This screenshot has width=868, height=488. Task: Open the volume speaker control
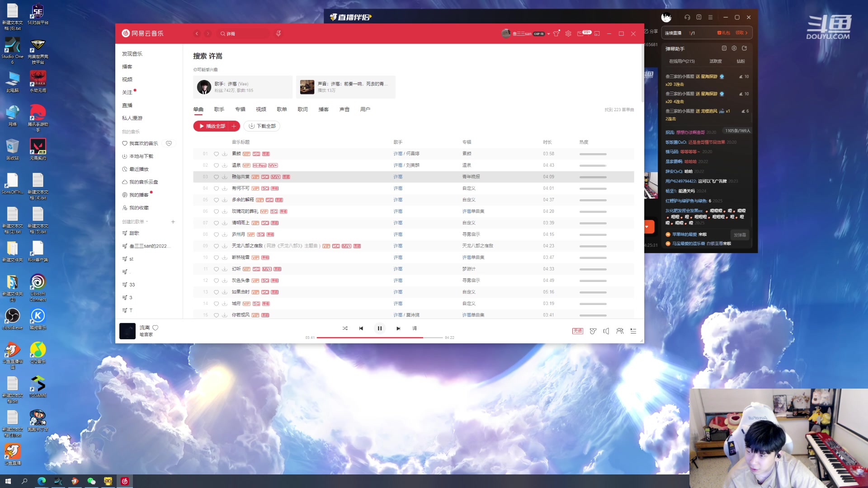pyautogui.click(x=606, y=331)
